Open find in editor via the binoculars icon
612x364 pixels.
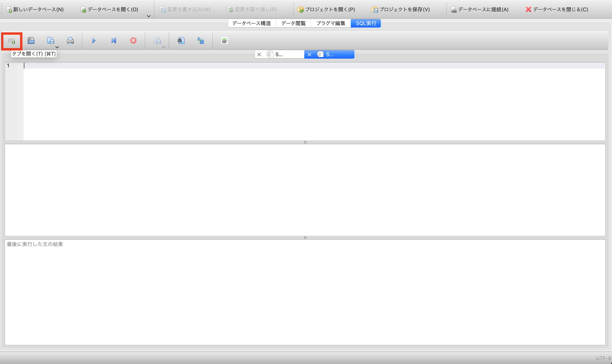(181, 40)
